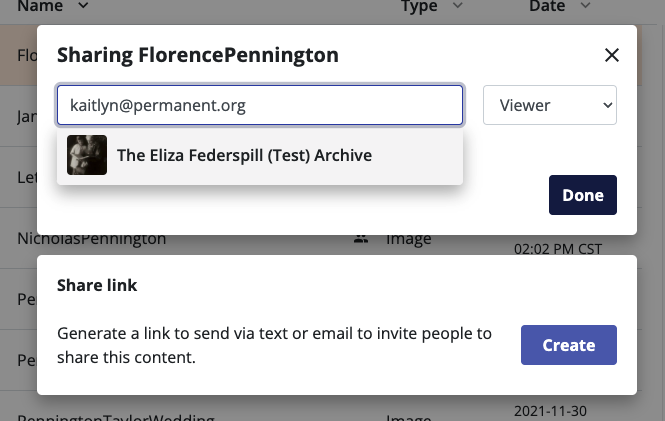
Task: Open the Viewer access role dropdown
Action: [549, 104]
